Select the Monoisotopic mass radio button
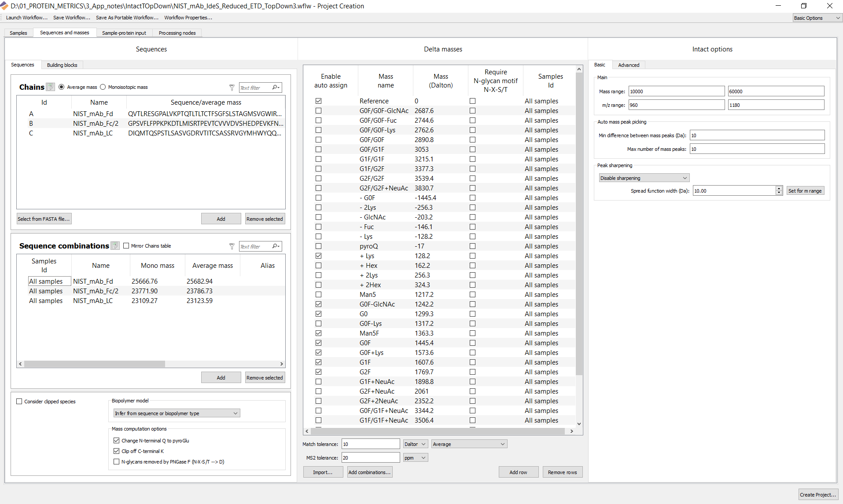The image size is (843, 504). (103, 87)
